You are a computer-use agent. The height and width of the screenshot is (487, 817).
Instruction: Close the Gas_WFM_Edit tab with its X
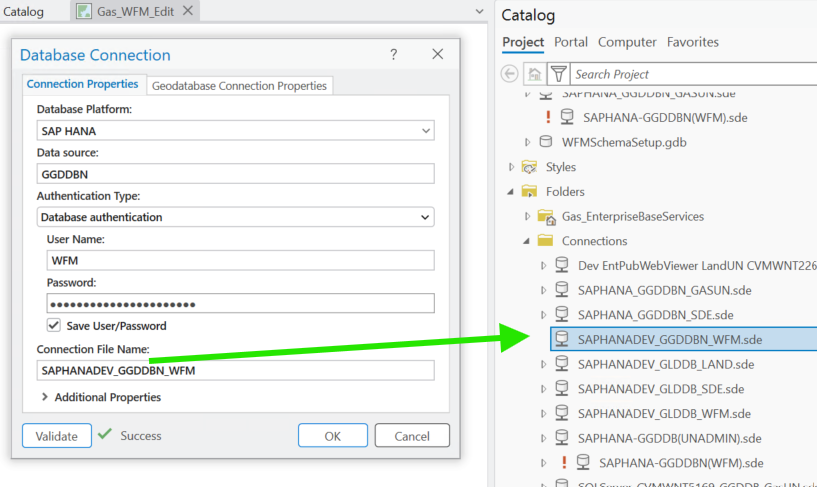[188, 10]
